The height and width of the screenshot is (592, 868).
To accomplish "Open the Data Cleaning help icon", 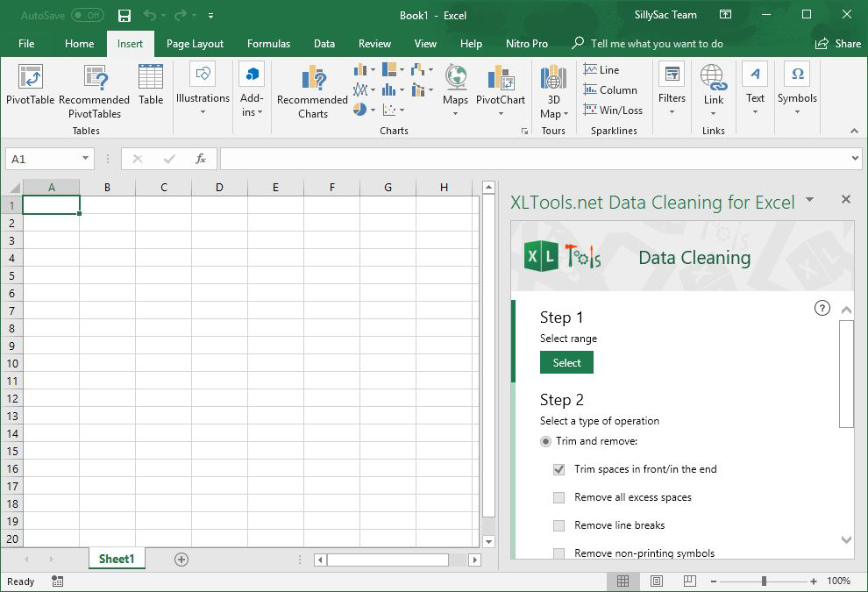I will click(822, 308).
